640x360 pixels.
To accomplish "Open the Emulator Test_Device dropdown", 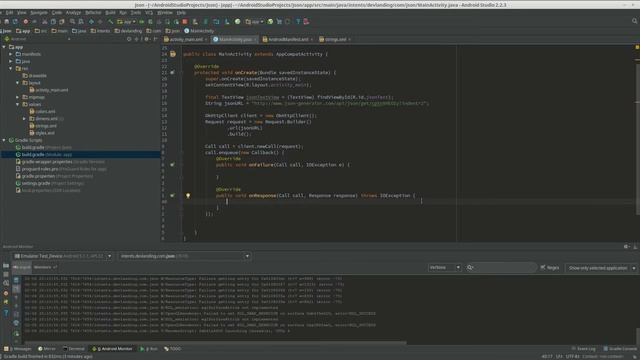I will (x=62, y=256).
